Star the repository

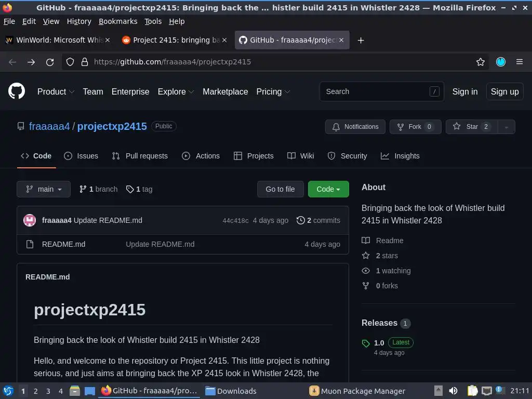(x=472, y=127)
